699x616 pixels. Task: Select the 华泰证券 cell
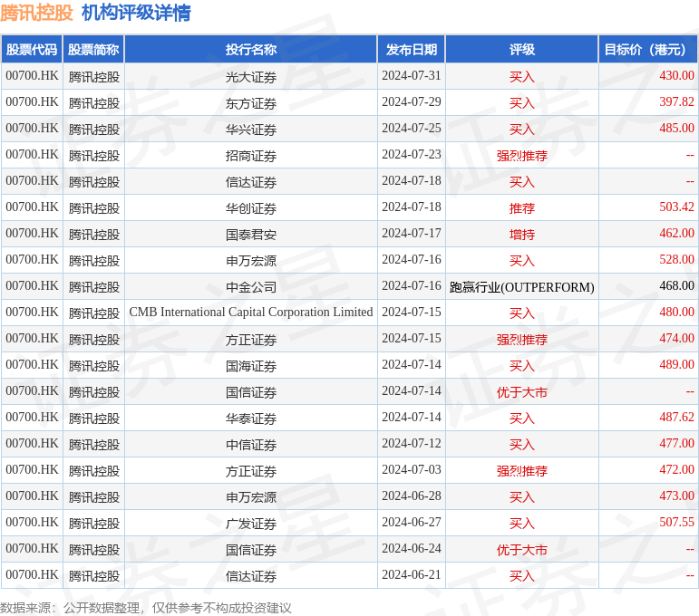point(251,419)
